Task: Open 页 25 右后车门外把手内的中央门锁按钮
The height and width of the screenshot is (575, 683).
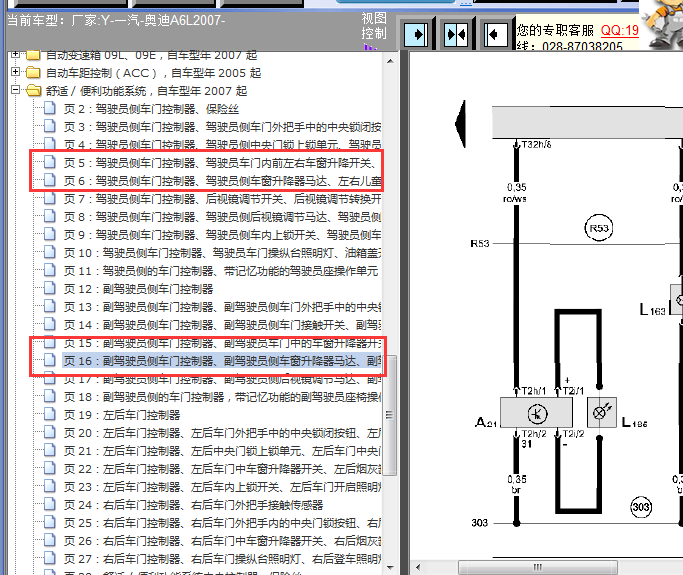Action: pos(222,523)
